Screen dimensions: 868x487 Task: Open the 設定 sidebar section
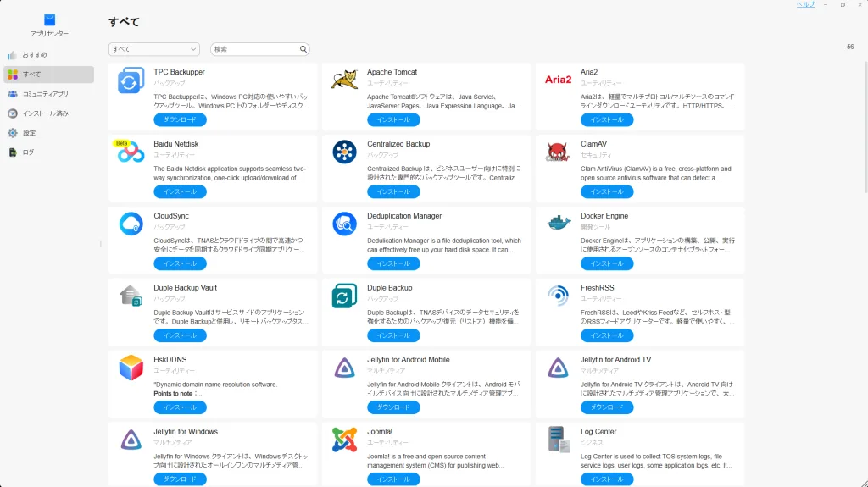48,133
